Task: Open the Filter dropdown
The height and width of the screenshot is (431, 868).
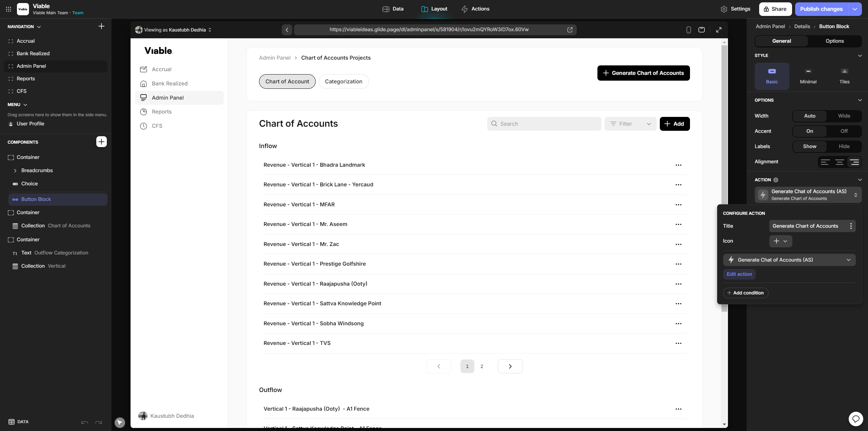Action: point(630,124)
